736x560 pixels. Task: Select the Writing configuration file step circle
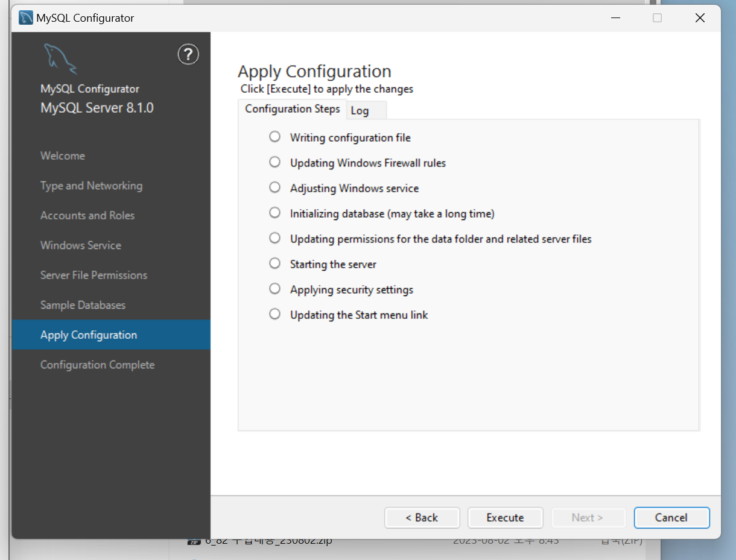(x=275, y=137)
